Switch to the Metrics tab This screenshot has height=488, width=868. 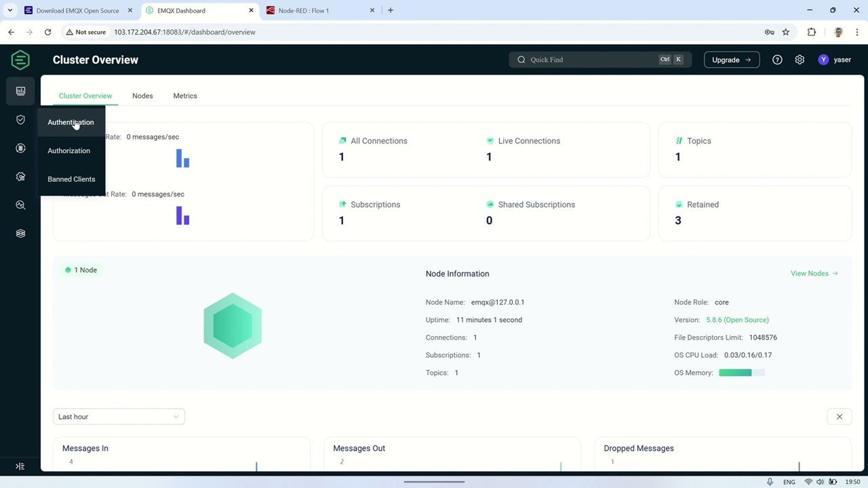click(x=185, y=96)
